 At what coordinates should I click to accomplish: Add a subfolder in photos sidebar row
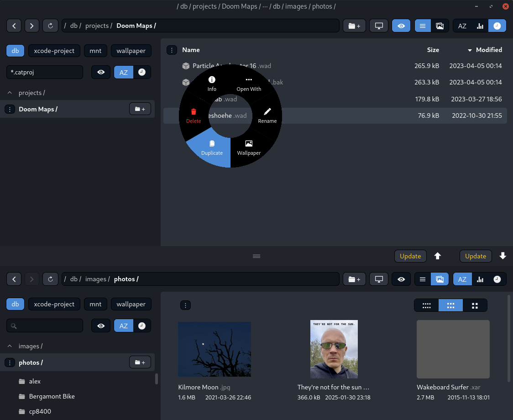(x=140, y=362)
